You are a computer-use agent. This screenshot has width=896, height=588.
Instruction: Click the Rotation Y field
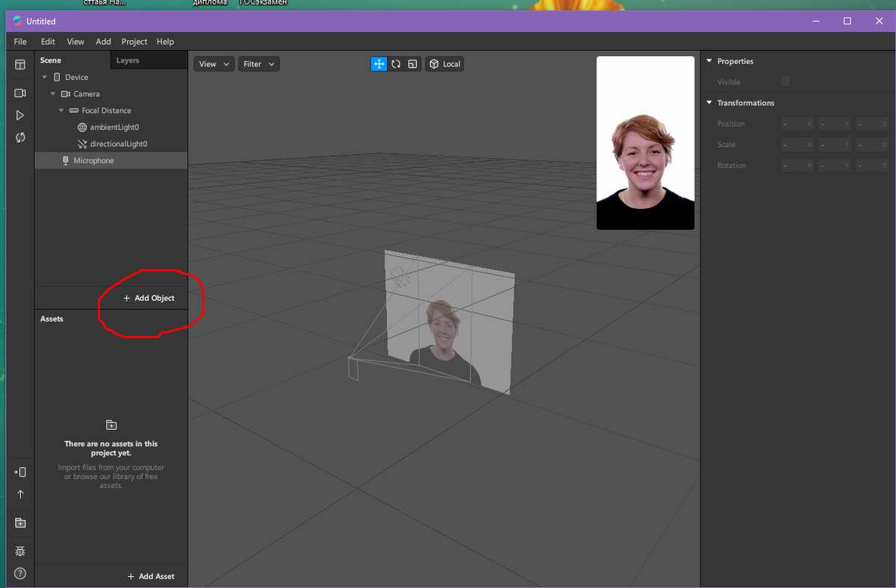(834, 166)
